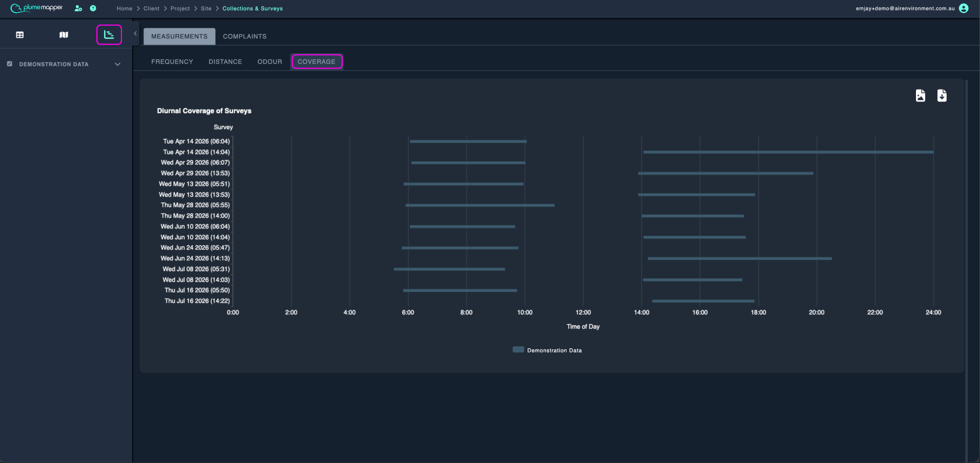Select the chart analytics view icon

coord(109,35)
